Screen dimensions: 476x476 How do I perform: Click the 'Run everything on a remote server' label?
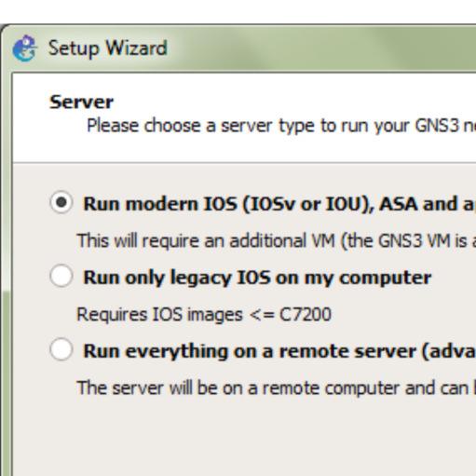click(279, 351)
